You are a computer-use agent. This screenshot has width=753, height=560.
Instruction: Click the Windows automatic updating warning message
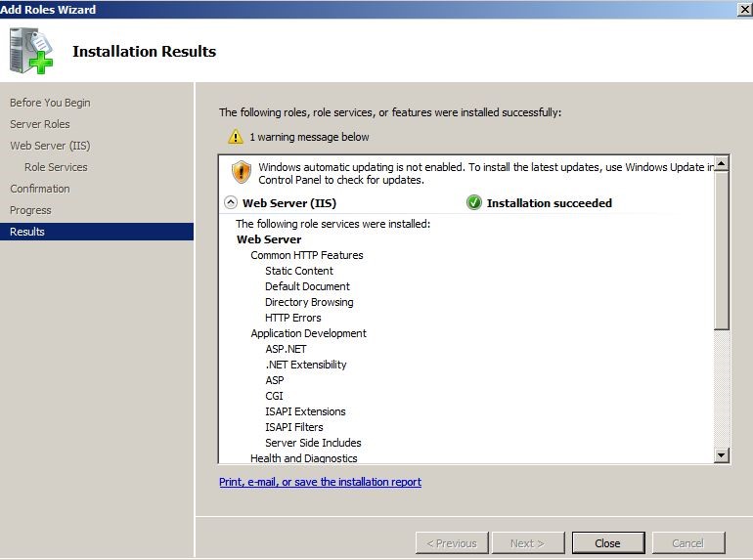(x=486, y=173)
